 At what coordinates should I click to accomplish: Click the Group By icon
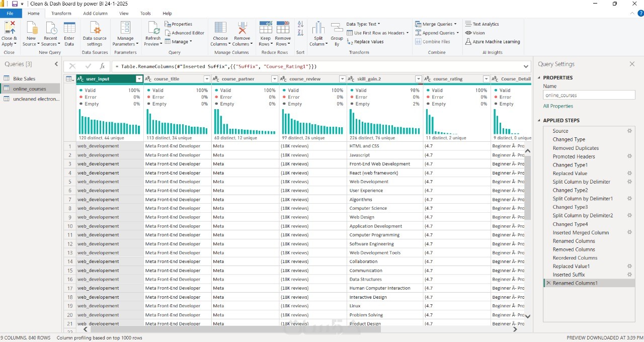click(x=337, y=27)
